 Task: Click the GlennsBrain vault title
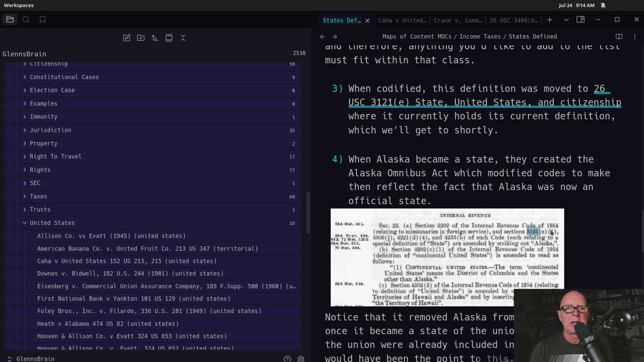point(24,54)
